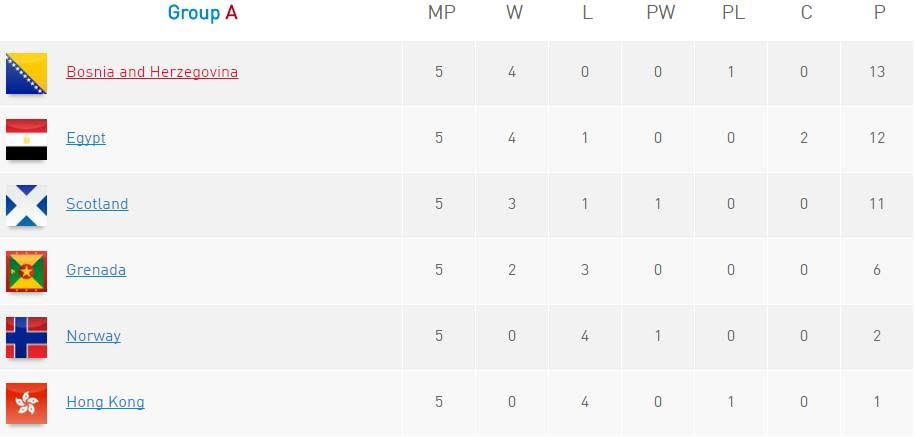Click the PW column header
Viewport: 914px width, 437px height.
pyautogui.click(x=660, y=13)
